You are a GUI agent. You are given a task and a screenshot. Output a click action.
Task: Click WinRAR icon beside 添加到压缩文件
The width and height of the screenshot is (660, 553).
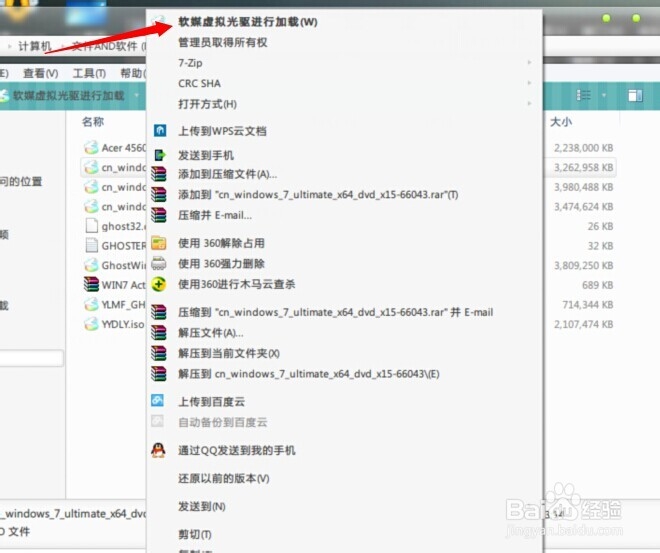159,174
